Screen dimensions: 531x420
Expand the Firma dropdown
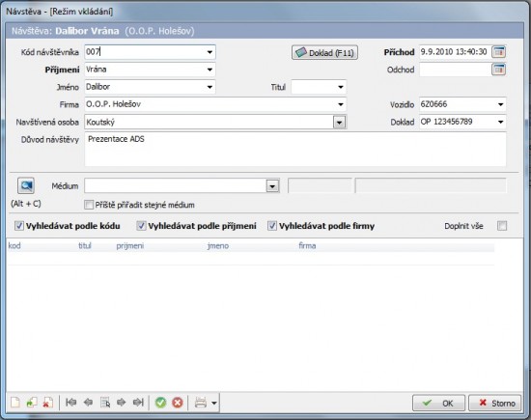tap(341, 104)
